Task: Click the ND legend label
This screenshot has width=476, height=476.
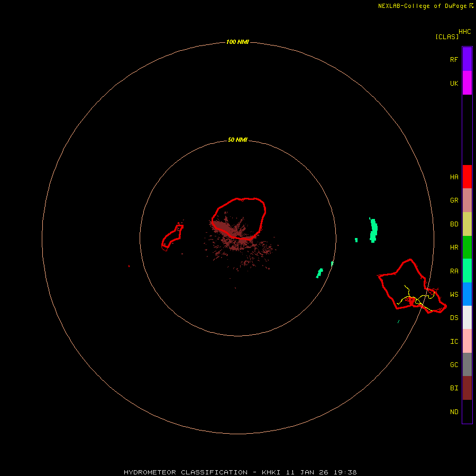Action: pyautogui.click(x=454, y=412)
